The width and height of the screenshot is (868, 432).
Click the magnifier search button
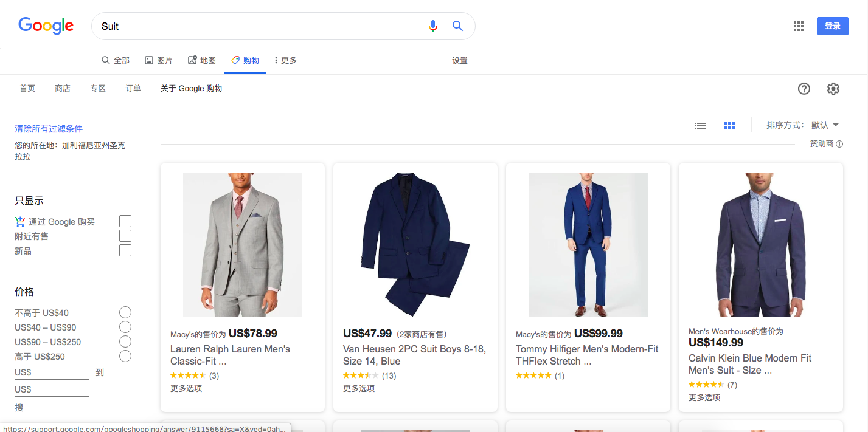click(x=458, y=26)
